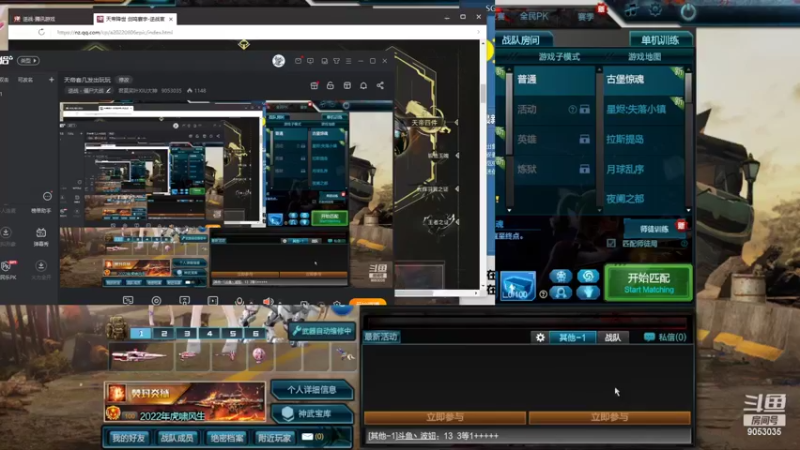Select backpack slot tab 3

(x=187, y=333)
